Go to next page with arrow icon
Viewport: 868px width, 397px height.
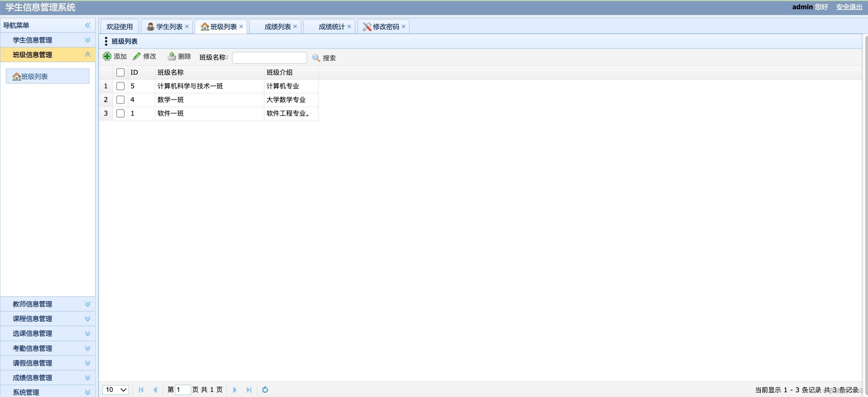click(x=235, y=390)
